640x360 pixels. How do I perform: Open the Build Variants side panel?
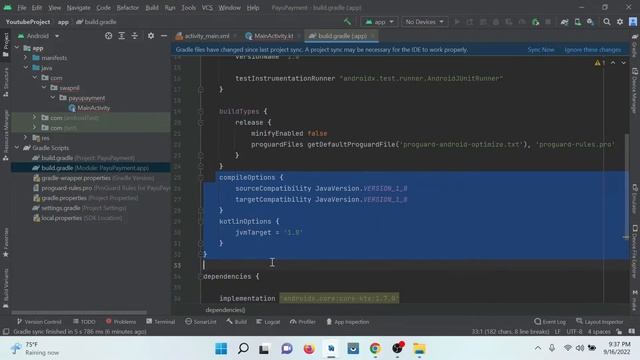5,288
